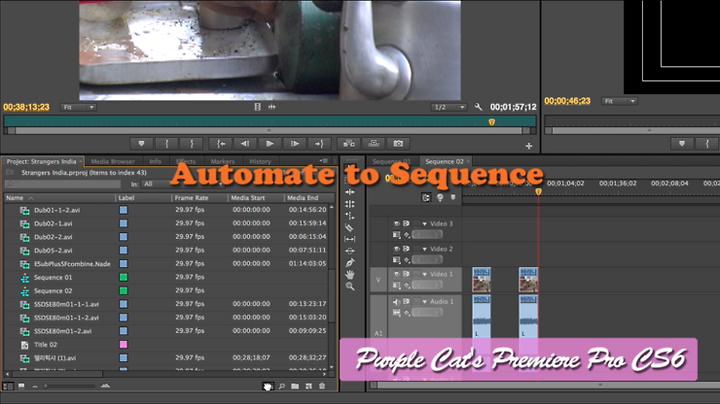Select the Zoom tool magnifier

tap(350, 286)
